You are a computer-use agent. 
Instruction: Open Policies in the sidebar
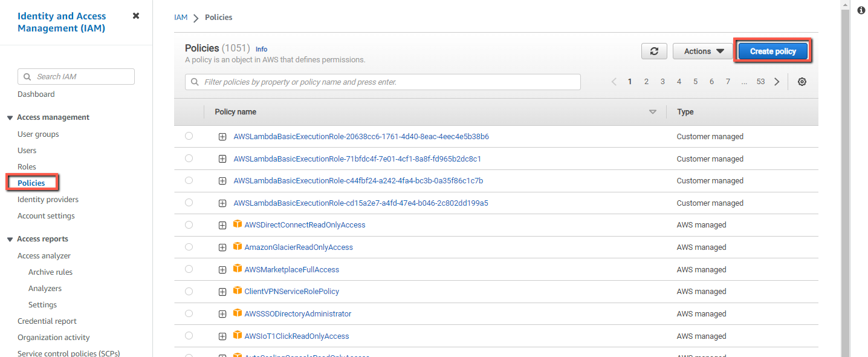(x=31, y=183)
